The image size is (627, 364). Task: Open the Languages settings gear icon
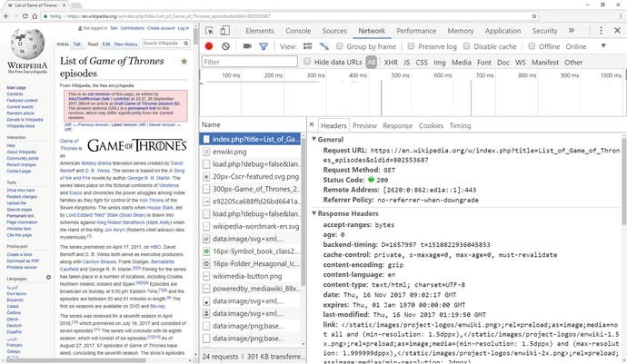[x=48, y=277]
